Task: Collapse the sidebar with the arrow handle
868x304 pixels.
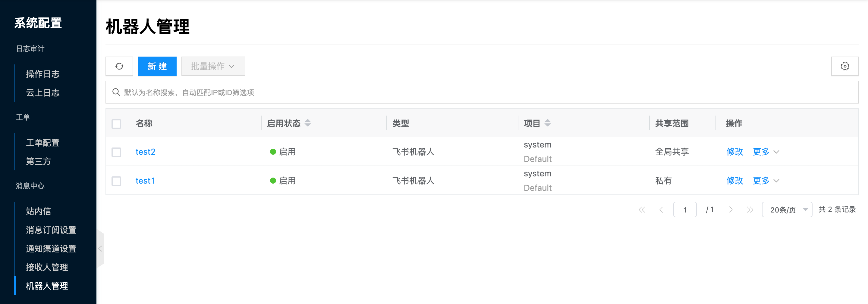Action: [x=100, y=249]
